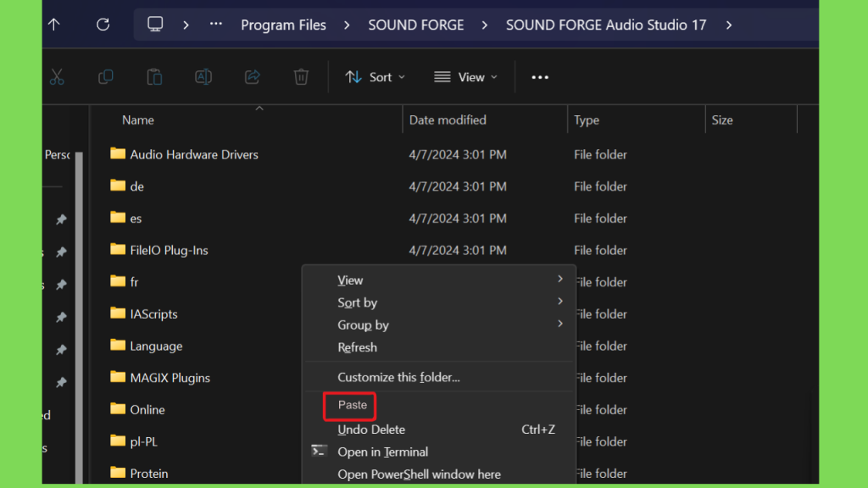Image resolution: width=868 pixels, height=488 pixels.
Task: Expand chevron after SOUND FORGE breadcrumb
Action: (485, 25)
